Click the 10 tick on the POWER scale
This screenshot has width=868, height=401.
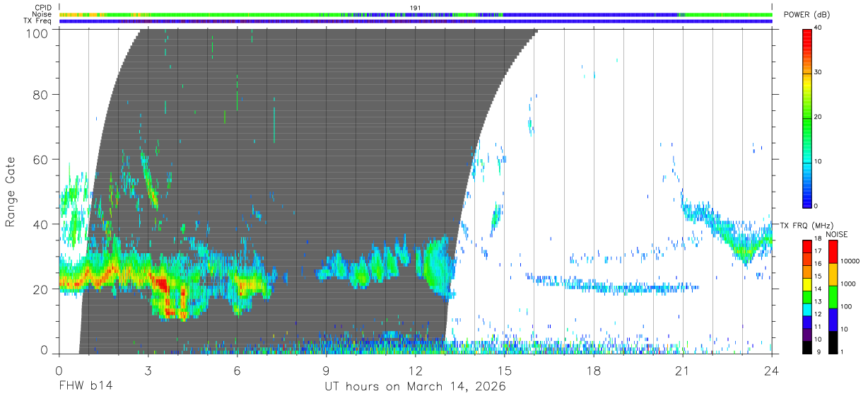[819, 161]
